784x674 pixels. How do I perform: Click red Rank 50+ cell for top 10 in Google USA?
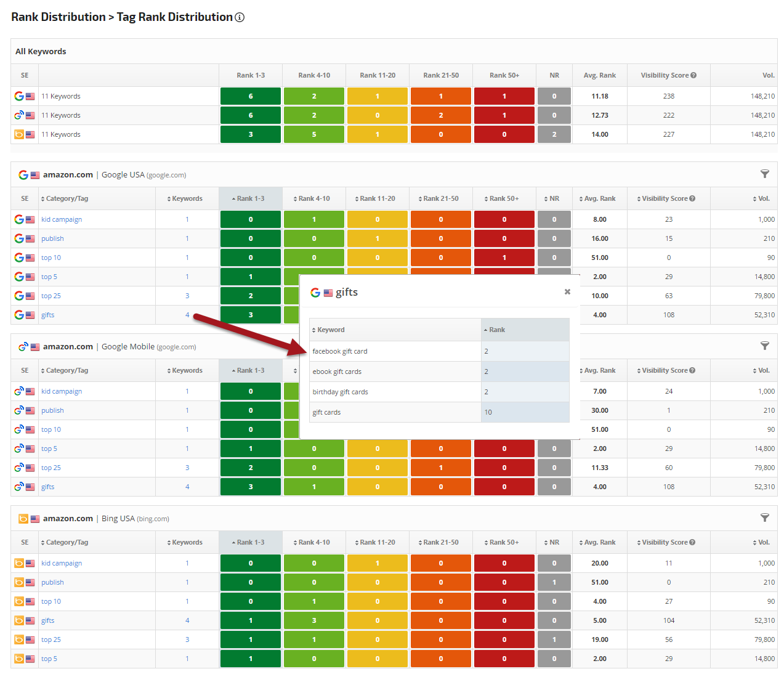(504, 258)
